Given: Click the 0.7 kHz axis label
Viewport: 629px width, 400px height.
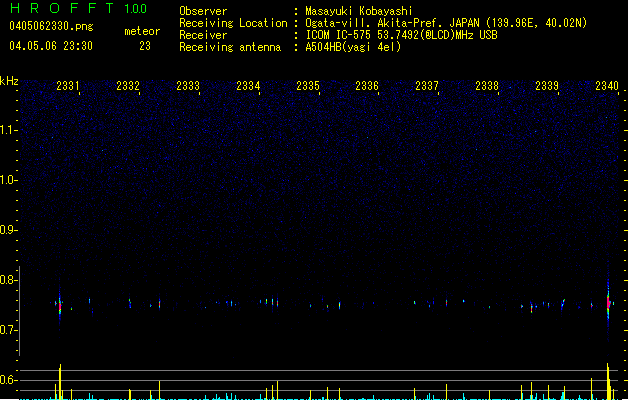Looking at the screenshot, I should click(x=9, y=330).
